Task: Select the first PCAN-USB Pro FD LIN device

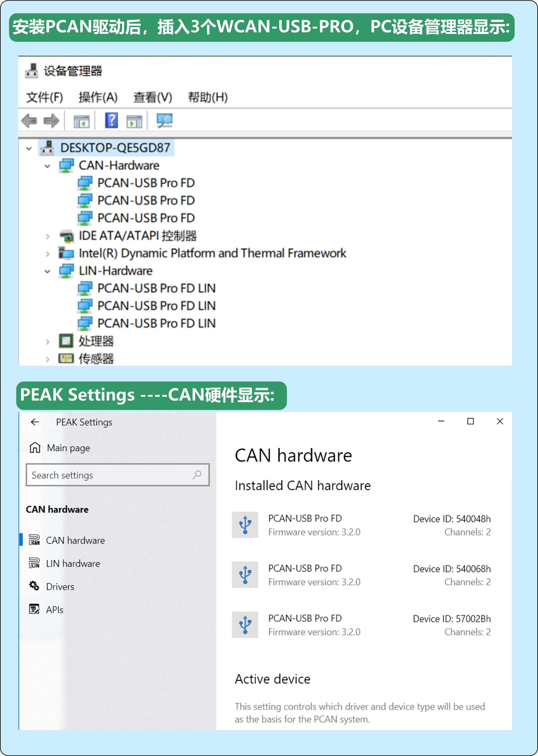Action: click(x=156, y=288)
